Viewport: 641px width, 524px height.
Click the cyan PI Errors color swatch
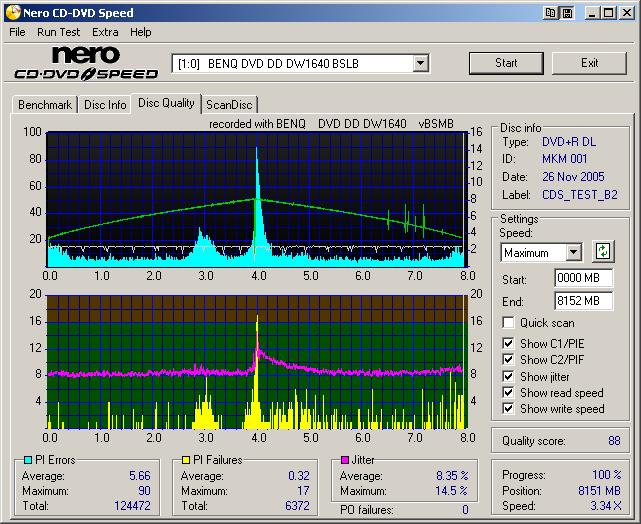(28, 460)
